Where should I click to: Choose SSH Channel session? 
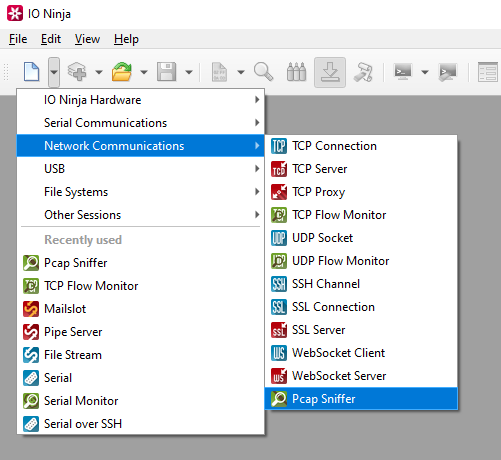point(361,284)
